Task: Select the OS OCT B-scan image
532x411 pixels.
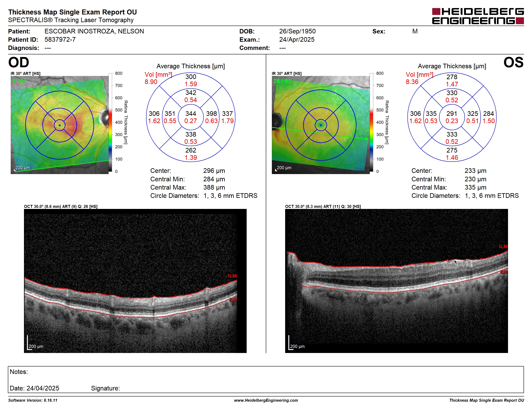Action: point(397,281)
